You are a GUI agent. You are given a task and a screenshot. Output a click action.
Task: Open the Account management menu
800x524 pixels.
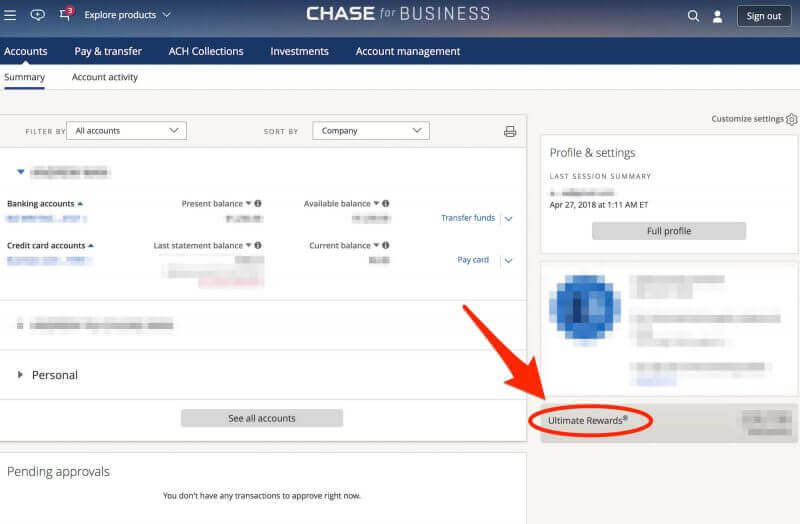408,51
